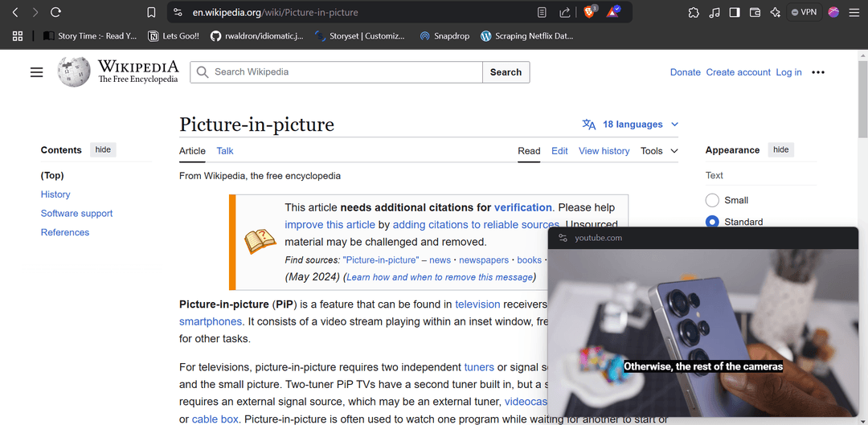Open the Brave Wallet icon
The height and width of the screenshot is (425, 868).
[x=755, y=12]
